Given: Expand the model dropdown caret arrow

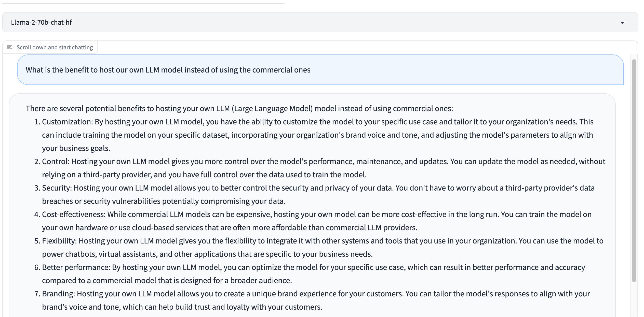Looking at the screenshot, I should click(622, 22).
